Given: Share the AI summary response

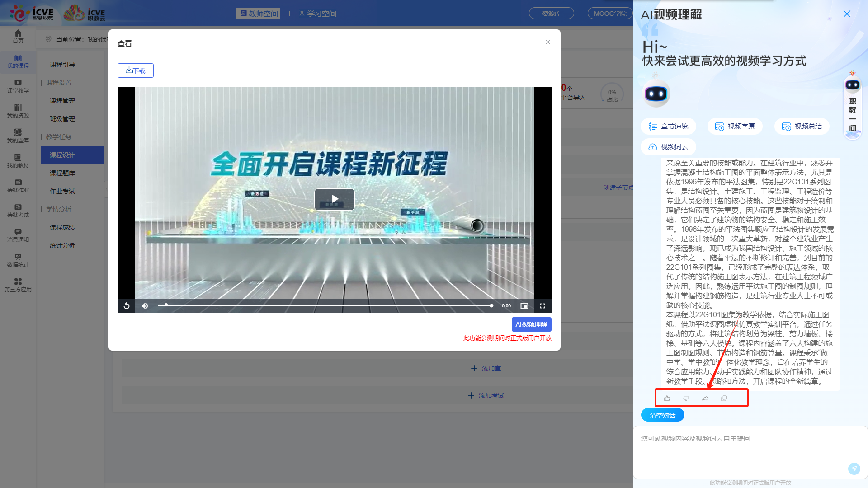Looking at the screenshot, I should coord(705,398).
